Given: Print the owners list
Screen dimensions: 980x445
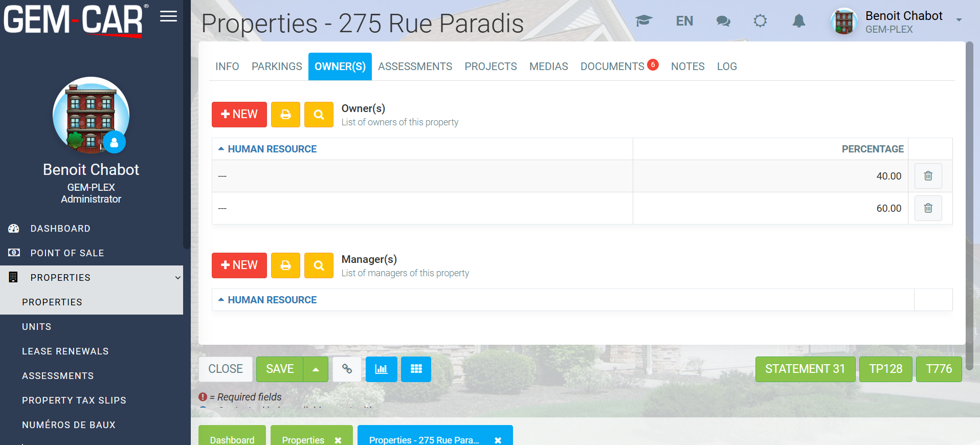Looking at the screenshot, I should [x=285, y=115].
